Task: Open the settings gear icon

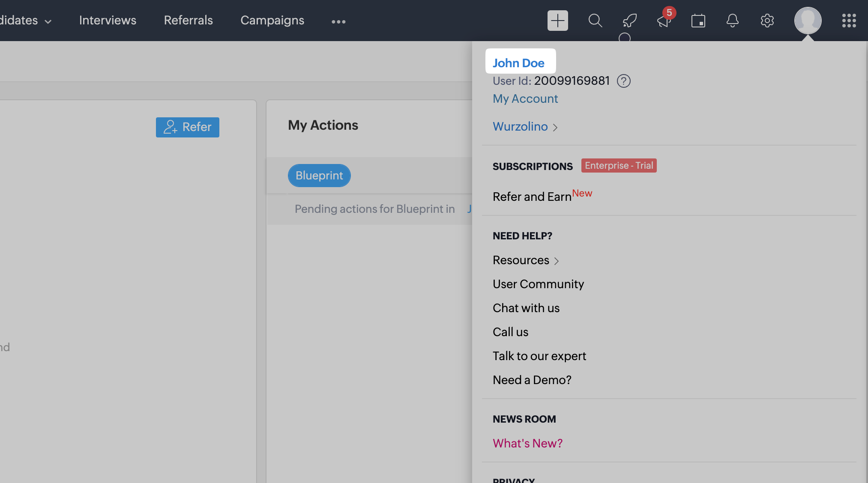Action: pos(767,21)
